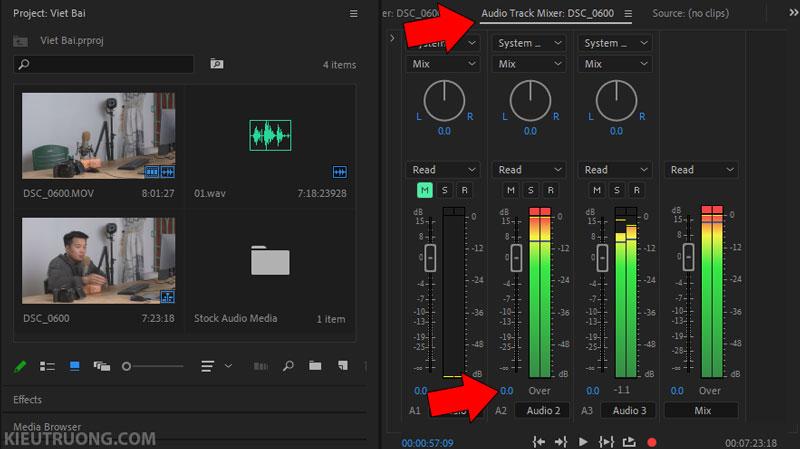Click Go to Out point button
Screen dimensions: 800x449
561,442
